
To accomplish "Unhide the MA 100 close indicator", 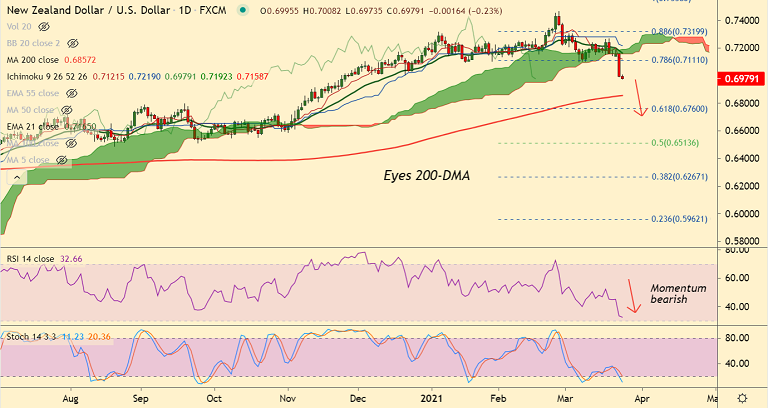I will 71,143.
